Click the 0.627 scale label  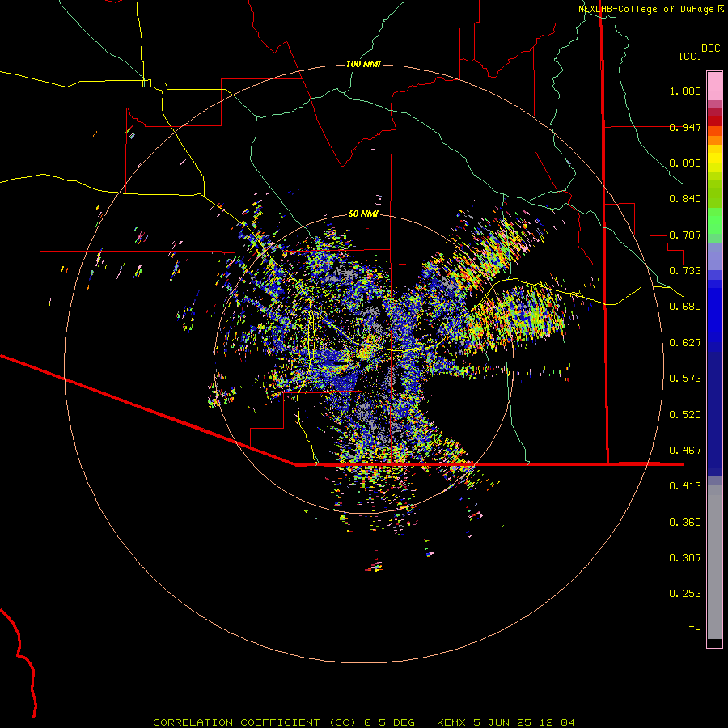click(x=685, y=343)
